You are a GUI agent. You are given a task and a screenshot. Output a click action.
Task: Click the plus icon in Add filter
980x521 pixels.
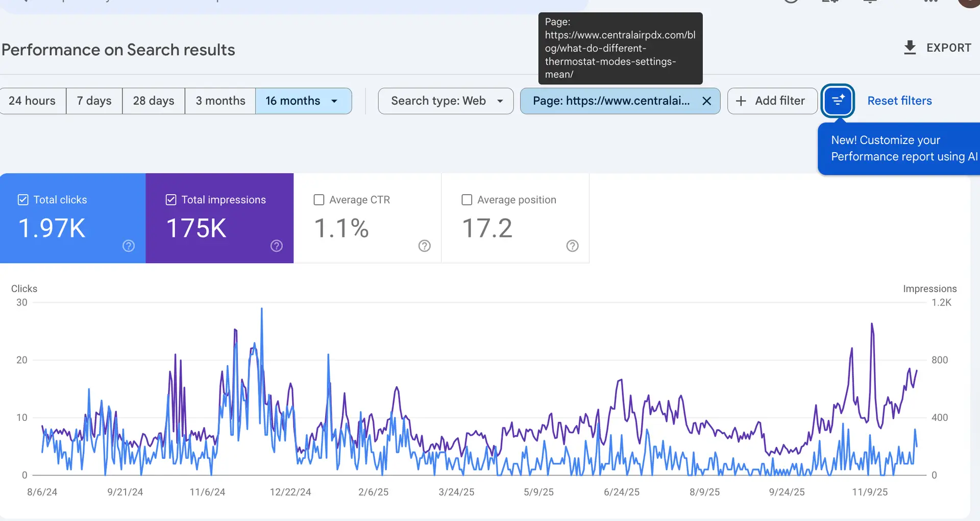[x=741, y=101]
